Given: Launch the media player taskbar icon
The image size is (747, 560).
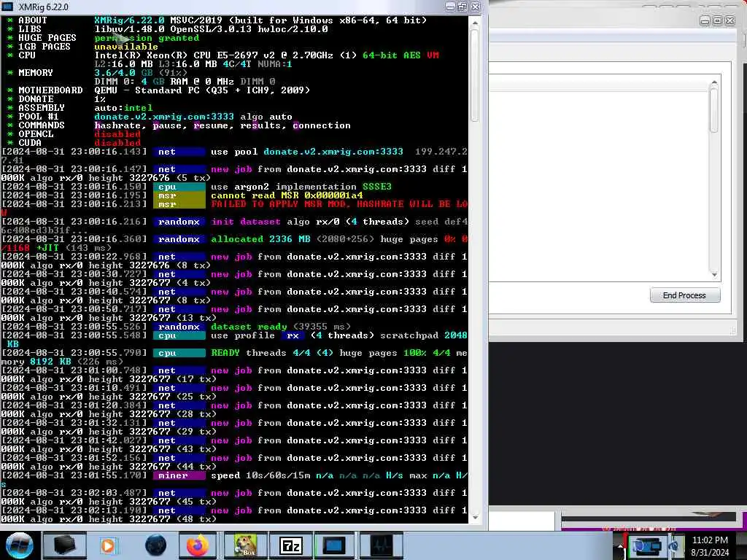Looking at the screenshot, I should (x=108, y=545).
